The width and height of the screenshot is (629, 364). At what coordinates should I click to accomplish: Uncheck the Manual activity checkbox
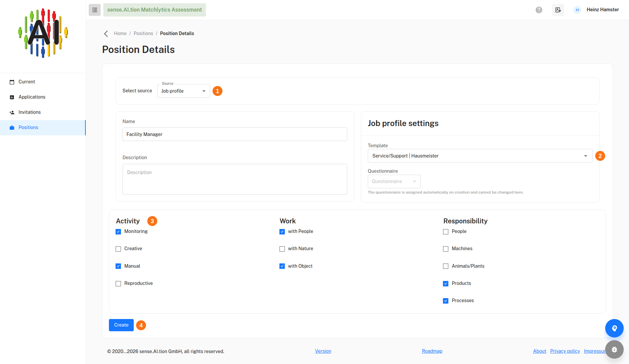tap(118, 266)
